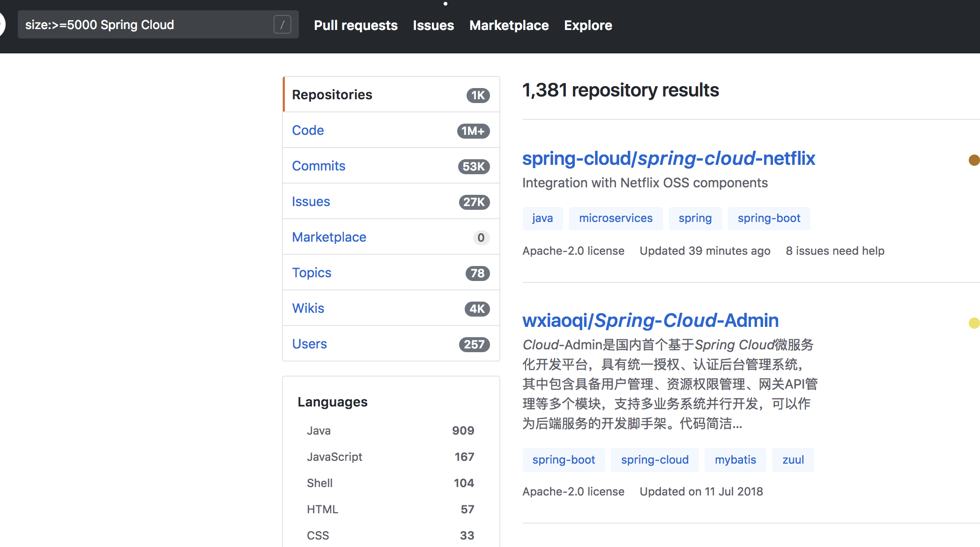980x547 pixels.
Task: Click the Java language color dot
Action: pyautogui.click(x=974, y=160)
